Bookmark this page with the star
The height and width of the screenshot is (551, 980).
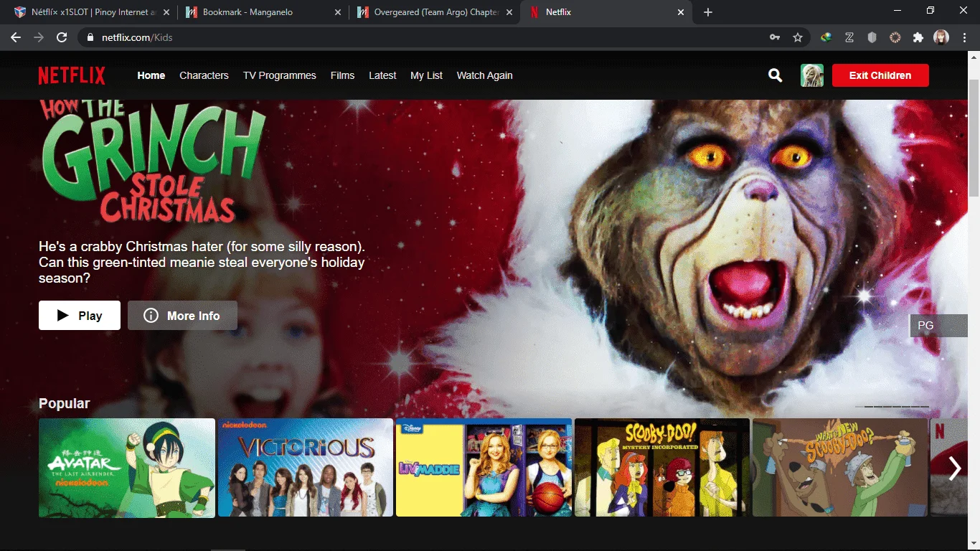798,37
